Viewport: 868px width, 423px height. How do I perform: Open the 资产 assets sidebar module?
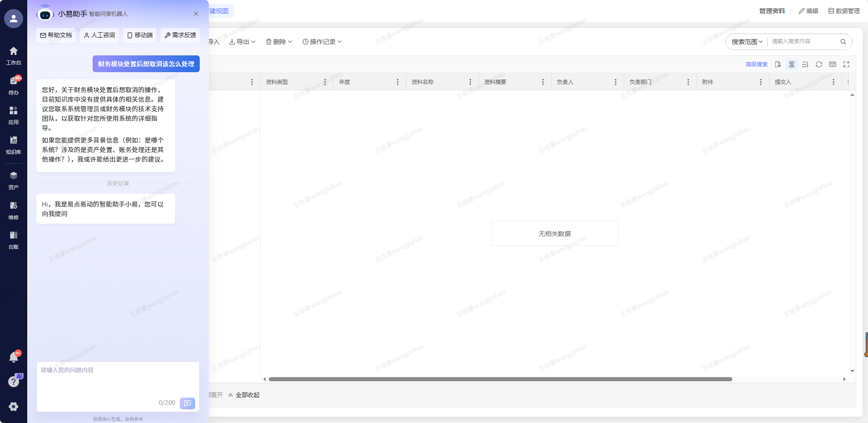[x=14, y=180]
